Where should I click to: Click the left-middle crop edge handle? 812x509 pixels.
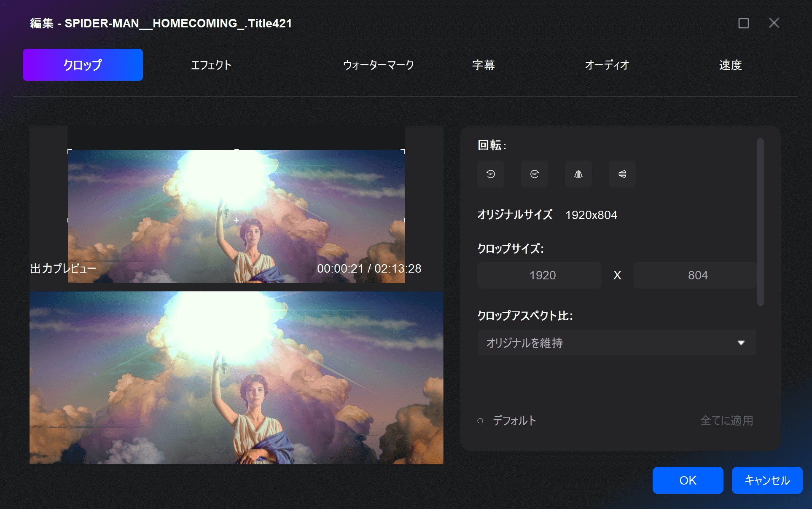(68, 220)
